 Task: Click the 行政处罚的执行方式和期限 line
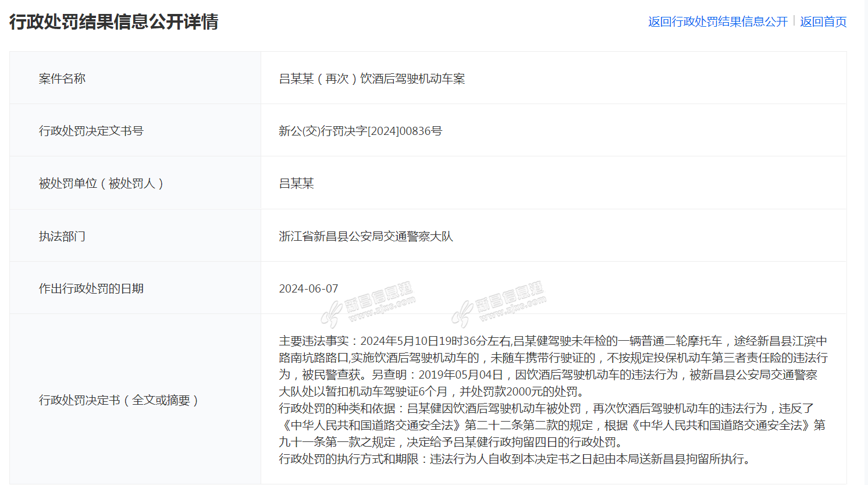point(514,459)
